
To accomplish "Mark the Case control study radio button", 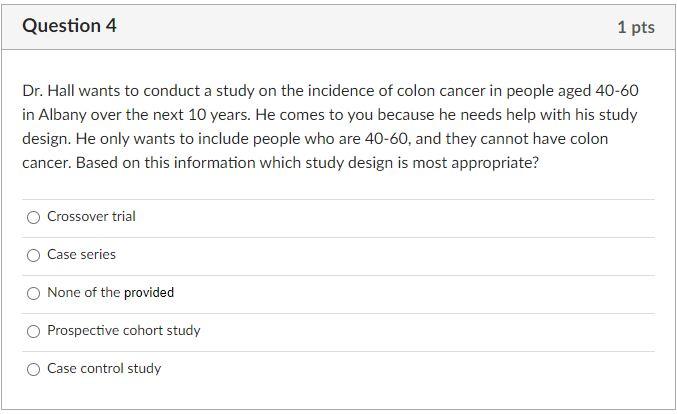I will 33,369.
